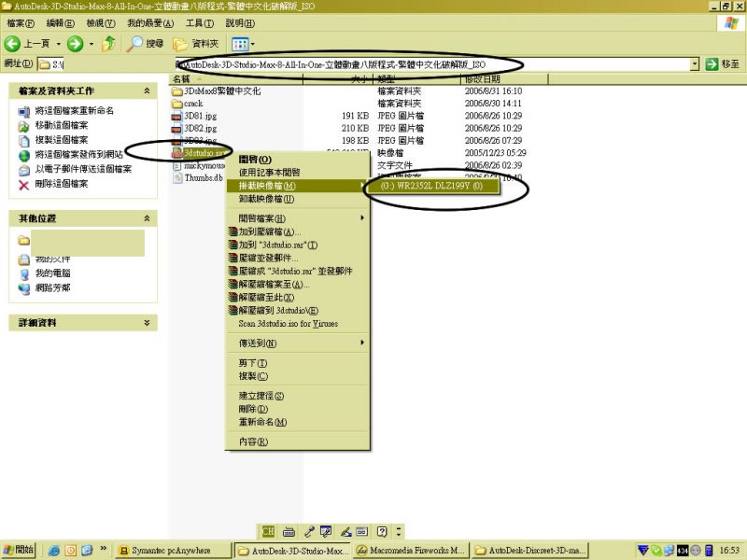Click Internet Explorer quick launch icon
Screen dimensions: 747x560
point(54,551)
